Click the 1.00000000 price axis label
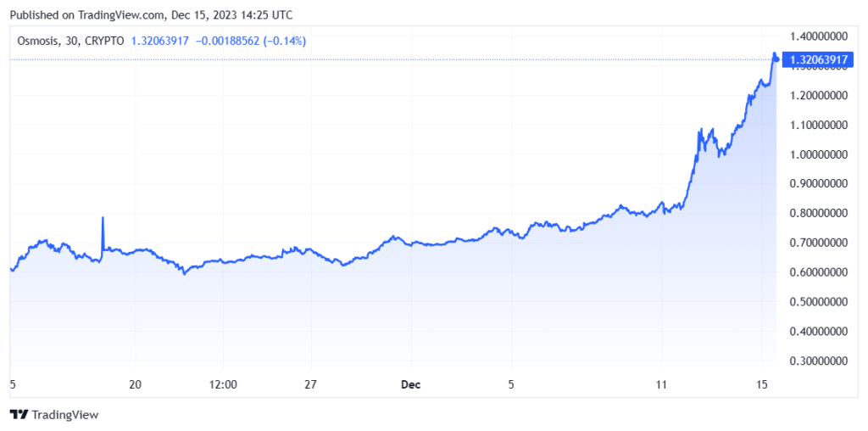Viewport: 868px width, 431px height. pos(820,154)
